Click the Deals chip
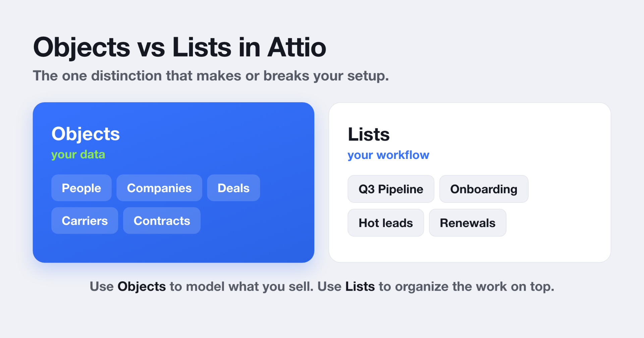The height and width of the screenshot is (338, 644). click(x=233, y=188)
